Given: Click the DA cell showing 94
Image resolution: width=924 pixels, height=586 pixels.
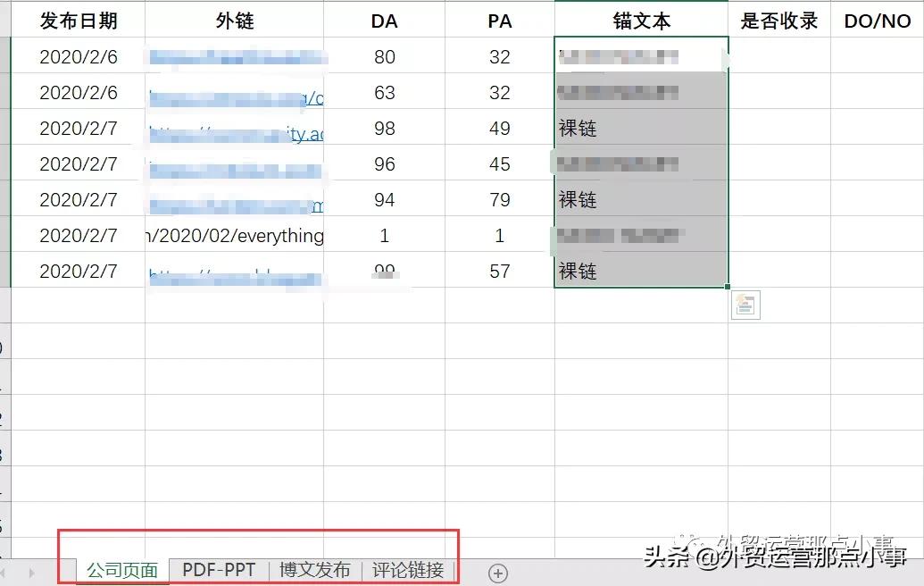Looking at the screenshot, I should [384, 199].
